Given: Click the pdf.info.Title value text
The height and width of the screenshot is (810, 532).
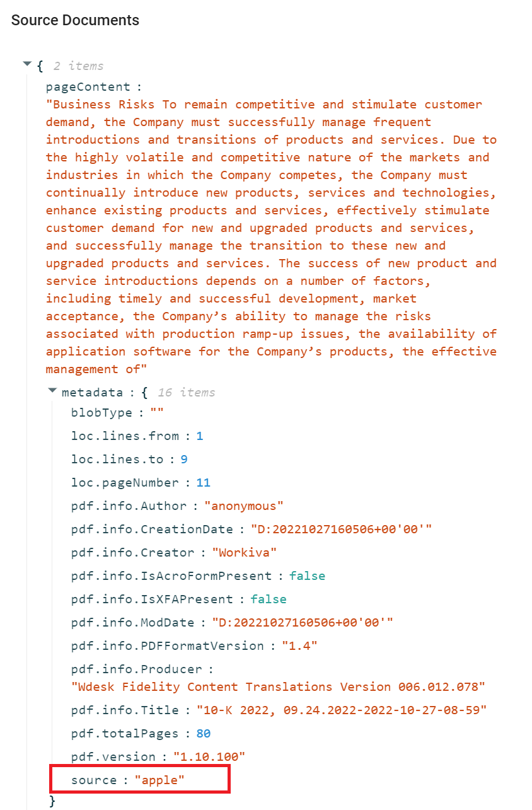Looking at the screenshot, I should (x=342, y=710).
